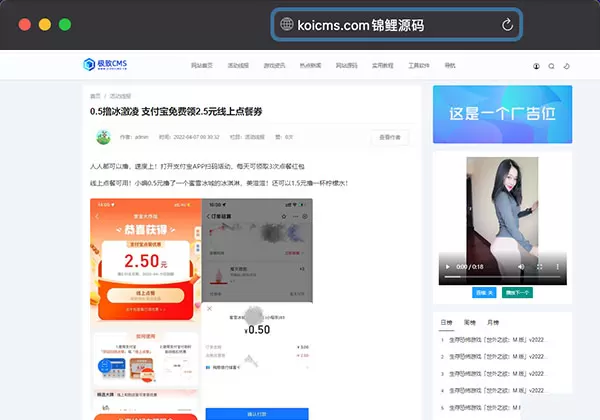Click the 首页 breadcrumb link
Viewport: 600px width, 420px height.
point(95,96)
